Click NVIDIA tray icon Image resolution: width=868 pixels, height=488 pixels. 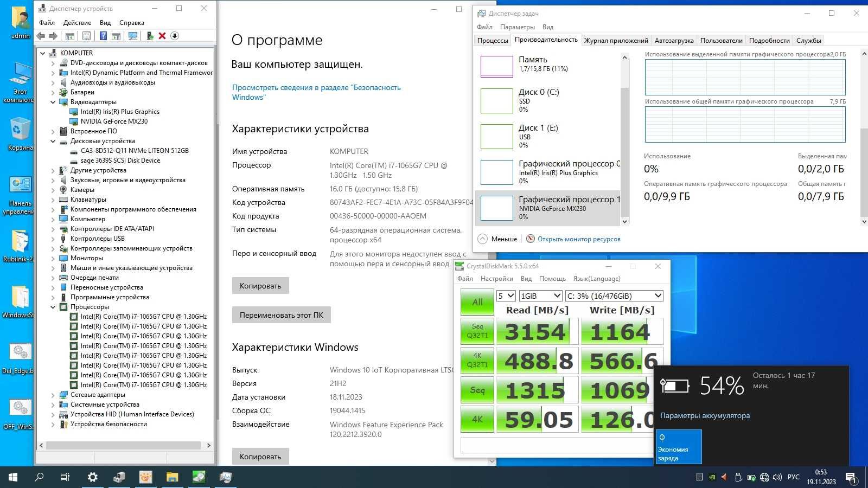point(712,477)
